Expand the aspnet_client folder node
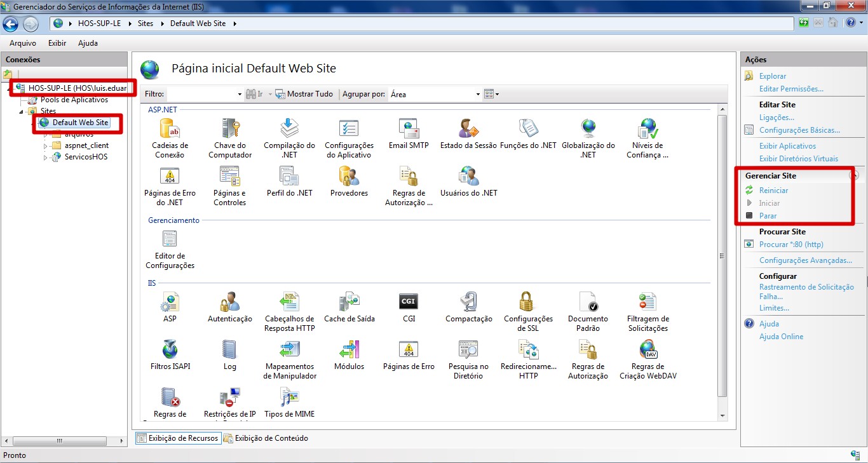Viewport: 868px width, 463px height. (x=45, y=145)
